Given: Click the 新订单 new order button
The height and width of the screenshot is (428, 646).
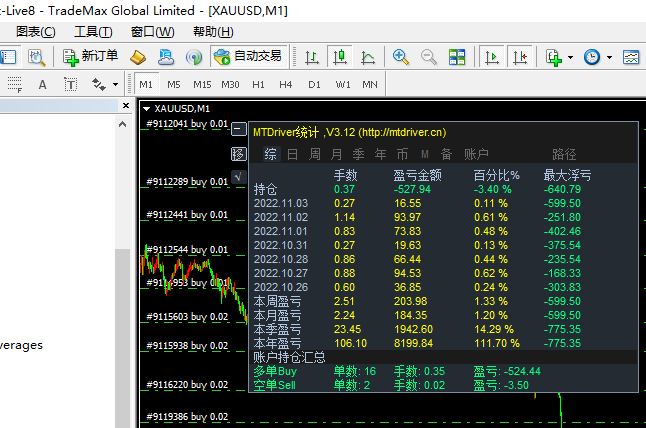Looking at the screenshot, I should coord(90,56).
